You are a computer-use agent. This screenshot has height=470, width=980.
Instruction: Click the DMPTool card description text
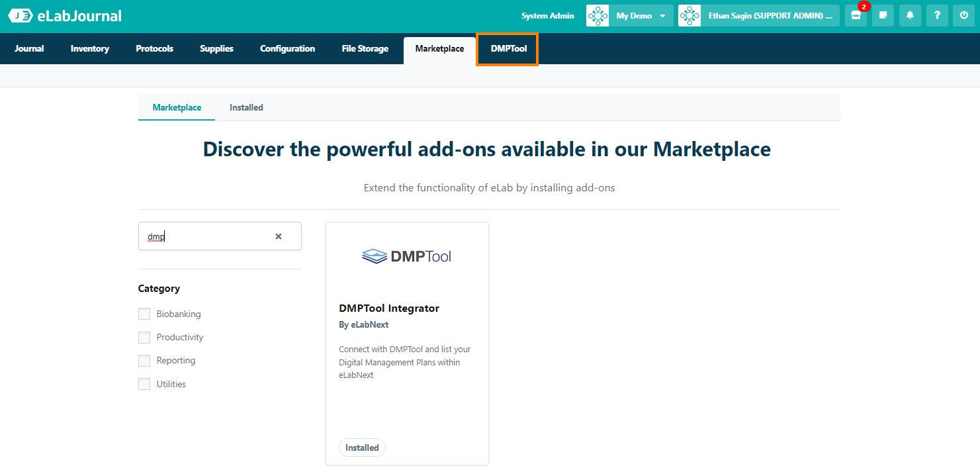pyautogui.click(x=405, y=362)
